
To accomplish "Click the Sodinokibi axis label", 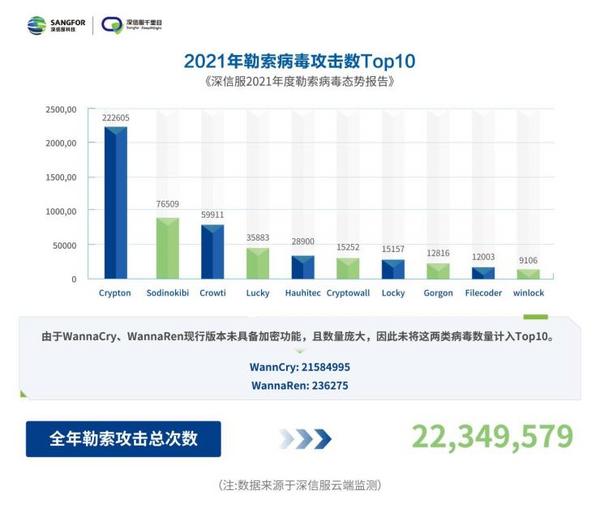I will pos(168,293).
